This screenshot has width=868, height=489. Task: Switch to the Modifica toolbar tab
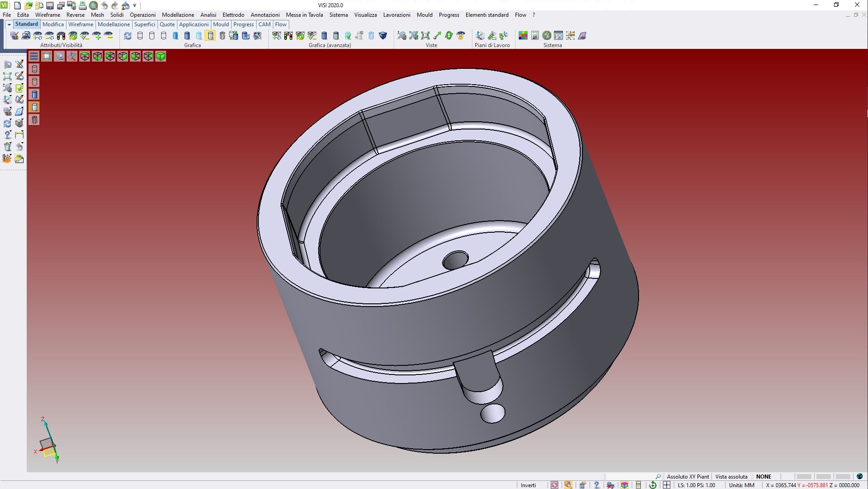point(53,24)
